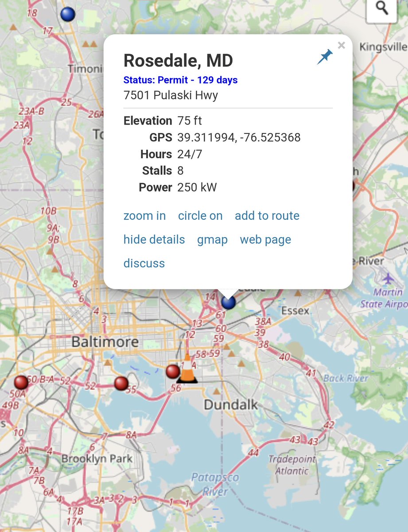The height and width of the screenshot is (532, 408).
Task: Add Rosedale to route
Action: coord(267,216)
